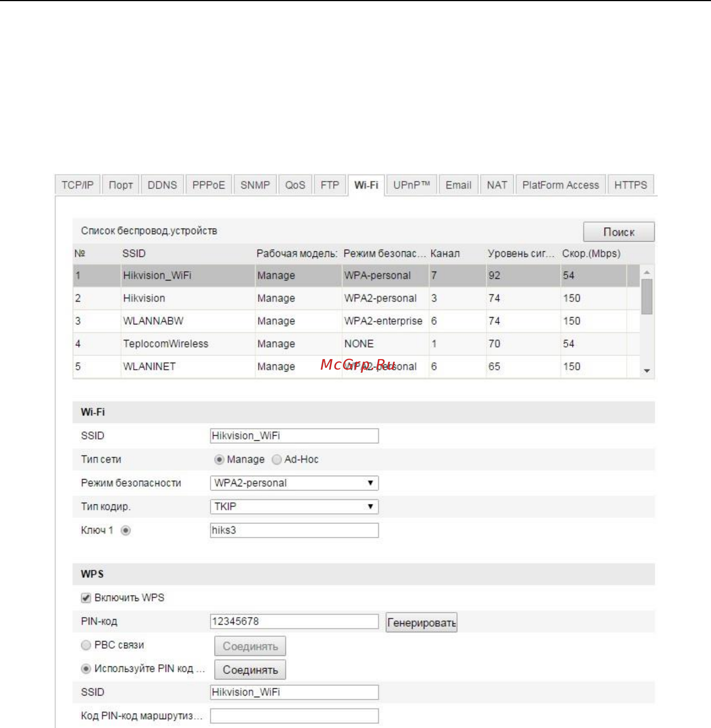Select the WLANNABW network row
Image resolution: width=711 pixels, height=728 pixels.
356,321
